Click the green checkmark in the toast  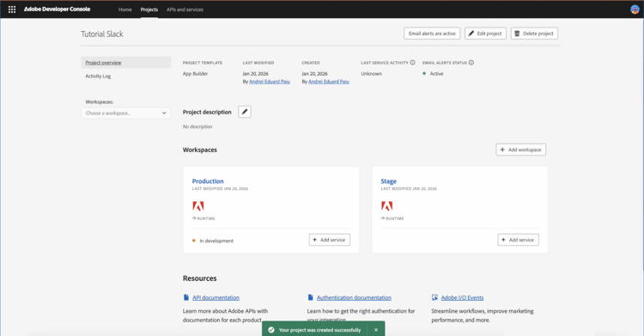tap(271, 330)
